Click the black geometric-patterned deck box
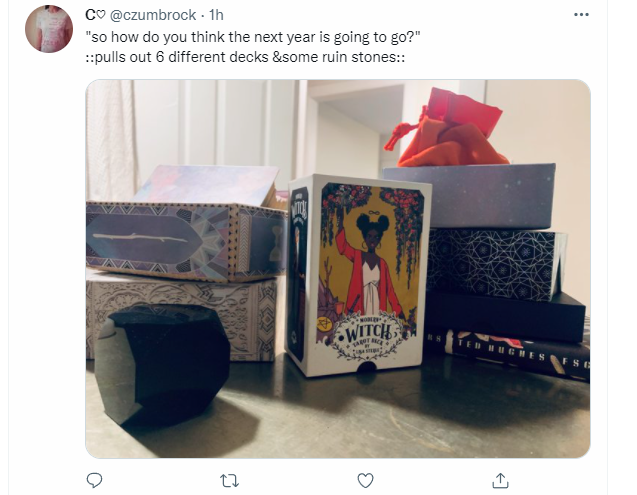The height and width of the screenshot is (495, 637). point(496,264)
